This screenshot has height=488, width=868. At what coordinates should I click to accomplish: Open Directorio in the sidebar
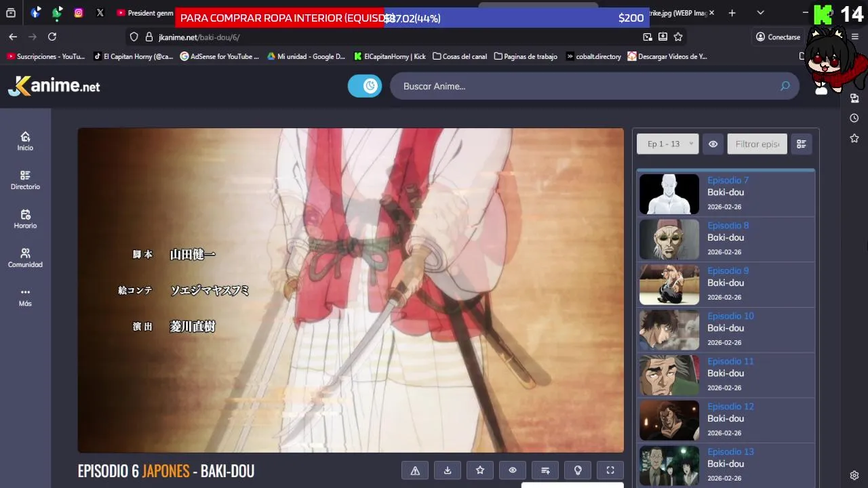click(25, 180)
